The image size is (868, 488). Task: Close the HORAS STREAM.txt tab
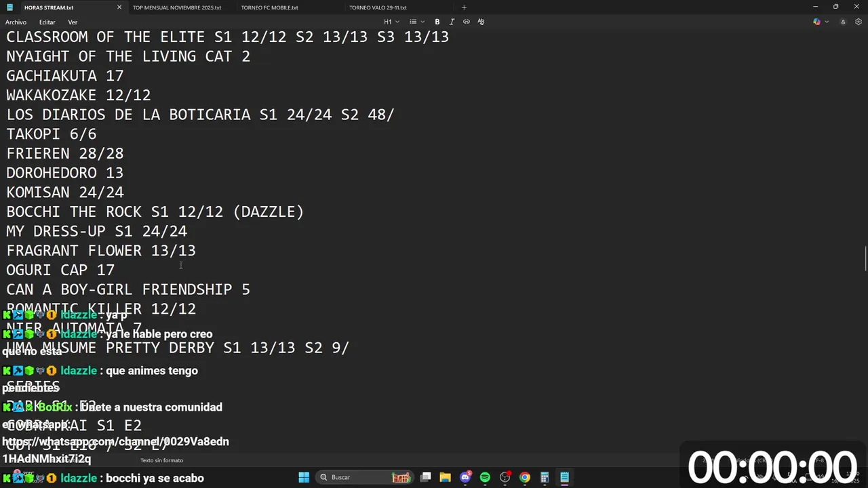(x=119, y=7)
